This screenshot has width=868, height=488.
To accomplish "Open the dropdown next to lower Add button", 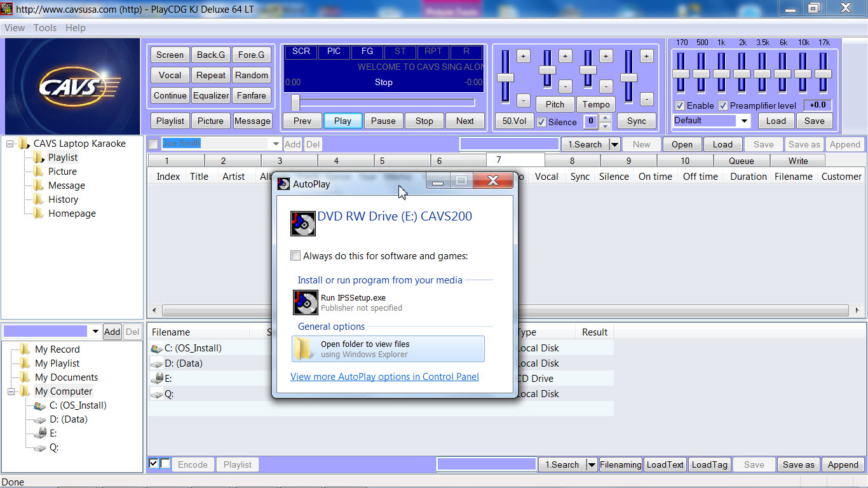I will tap(95, 332).
